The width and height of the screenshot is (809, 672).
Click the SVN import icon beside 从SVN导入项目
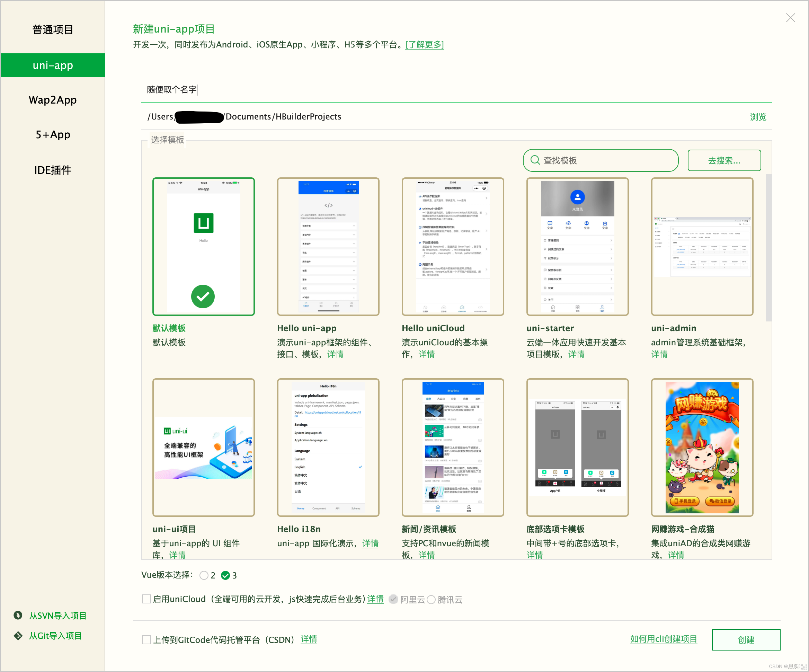point(18,615)
